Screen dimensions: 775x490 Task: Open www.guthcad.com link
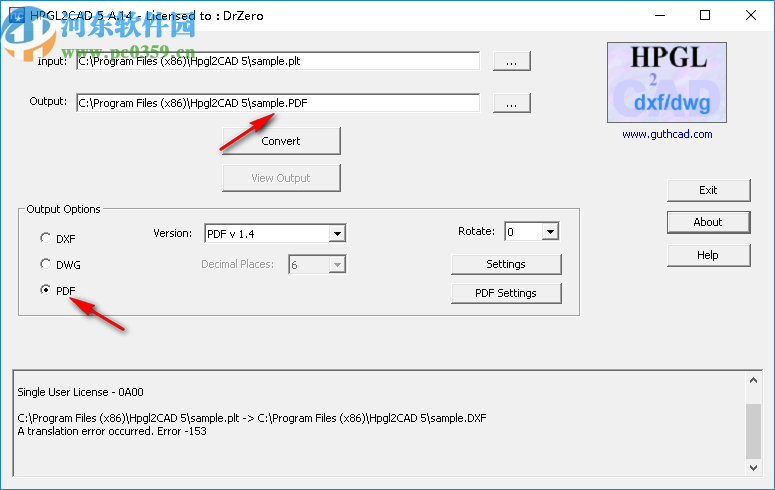point(667,134)
